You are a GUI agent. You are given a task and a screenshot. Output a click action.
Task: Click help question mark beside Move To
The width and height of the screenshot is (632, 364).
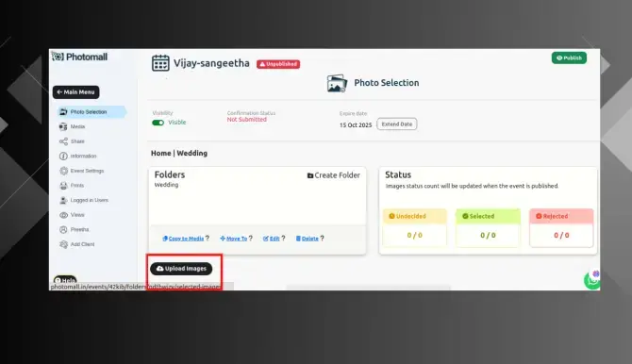pos(251,239)
